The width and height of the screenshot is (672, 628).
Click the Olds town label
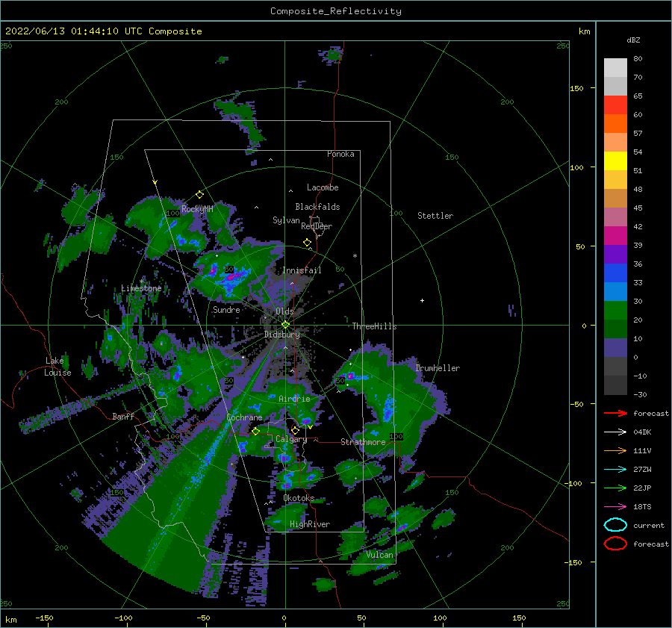[x=284, y=311]
